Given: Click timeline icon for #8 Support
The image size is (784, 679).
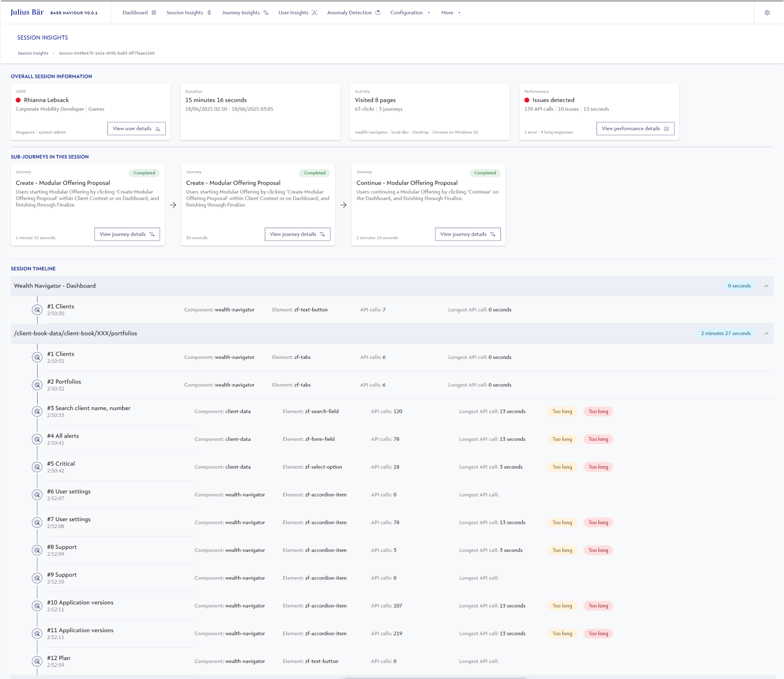Looking at the screenshot, I should (x=37, y=550).
